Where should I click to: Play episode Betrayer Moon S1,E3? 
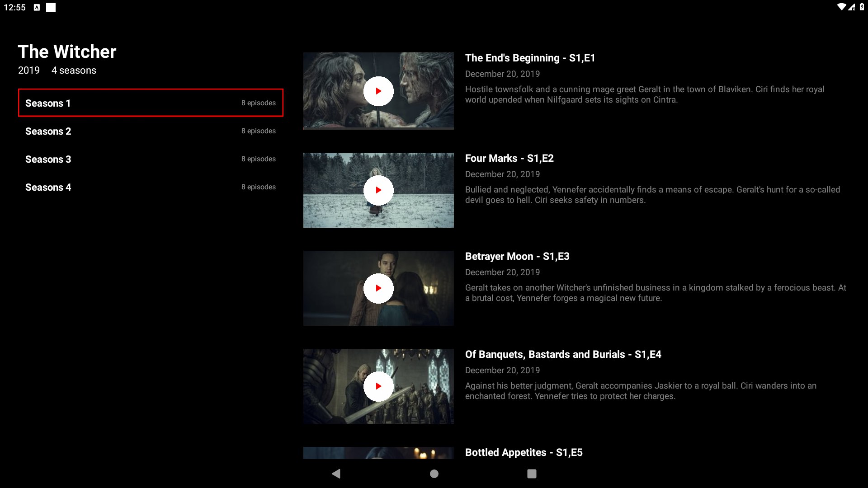click(x=379, y=288)
